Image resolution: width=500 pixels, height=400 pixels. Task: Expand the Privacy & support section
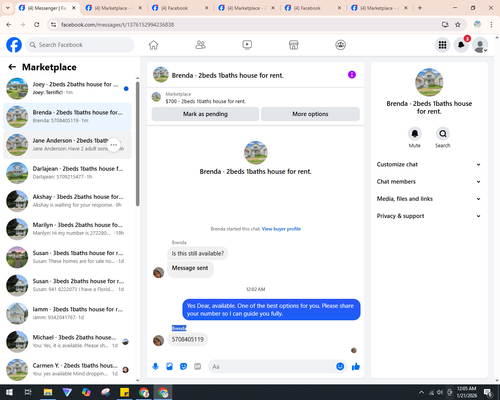[x=429, y=216]
